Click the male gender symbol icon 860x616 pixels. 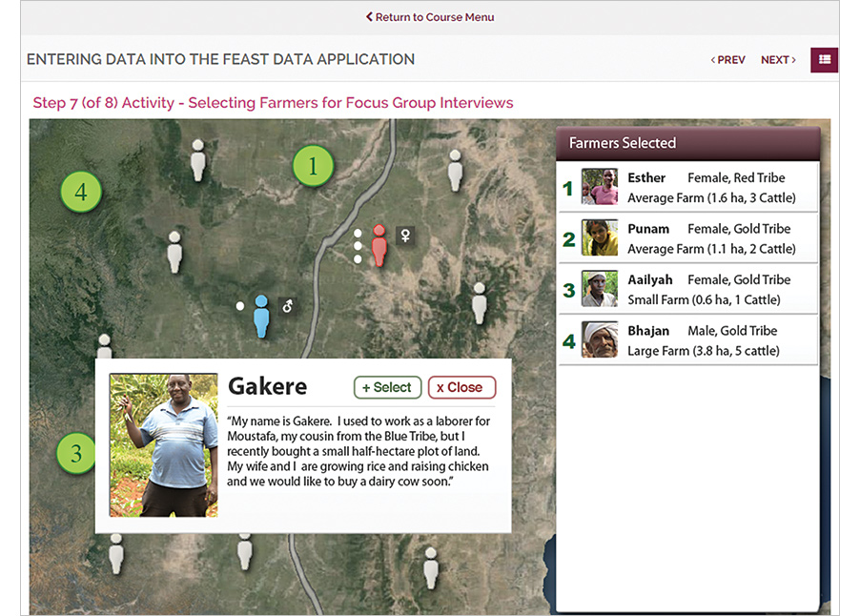(287, 306)
